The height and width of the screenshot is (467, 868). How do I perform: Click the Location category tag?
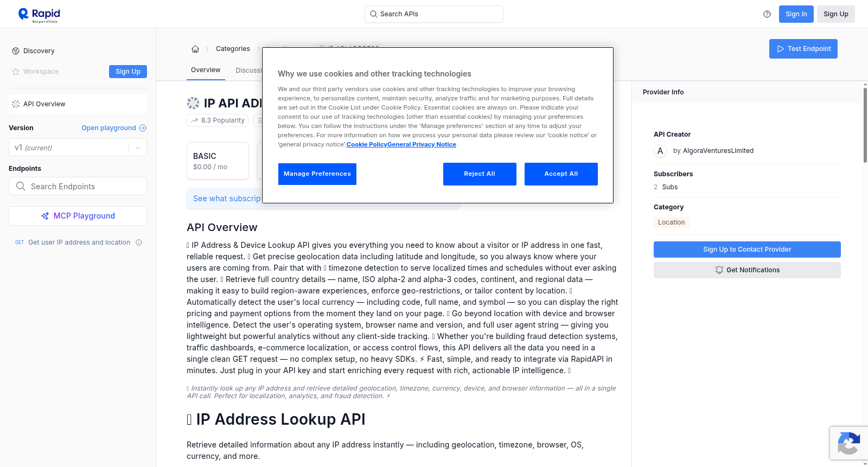pos(671,222)
